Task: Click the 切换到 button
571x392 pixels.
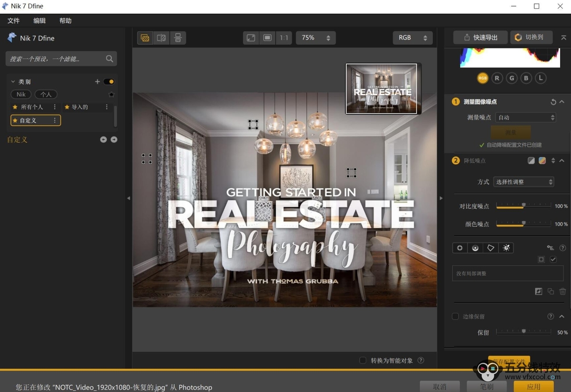Action: click(x=532, y=38)
